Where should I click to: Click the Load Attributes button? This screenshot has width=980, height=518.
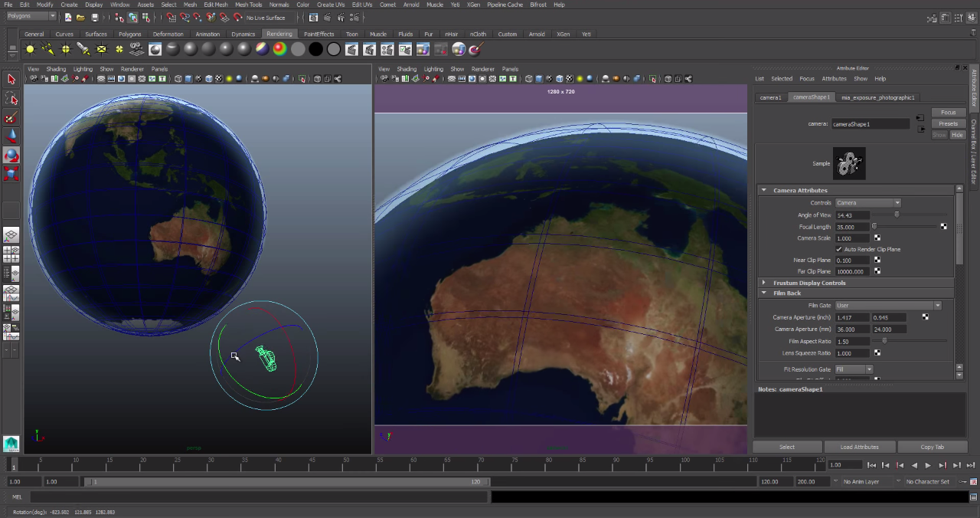859,447
